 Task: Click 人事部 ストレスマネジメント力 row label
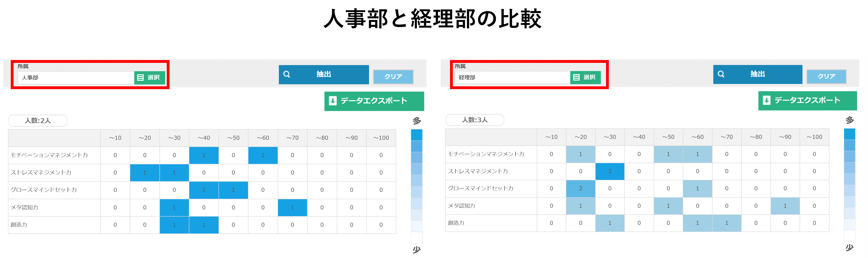point(41,172)
